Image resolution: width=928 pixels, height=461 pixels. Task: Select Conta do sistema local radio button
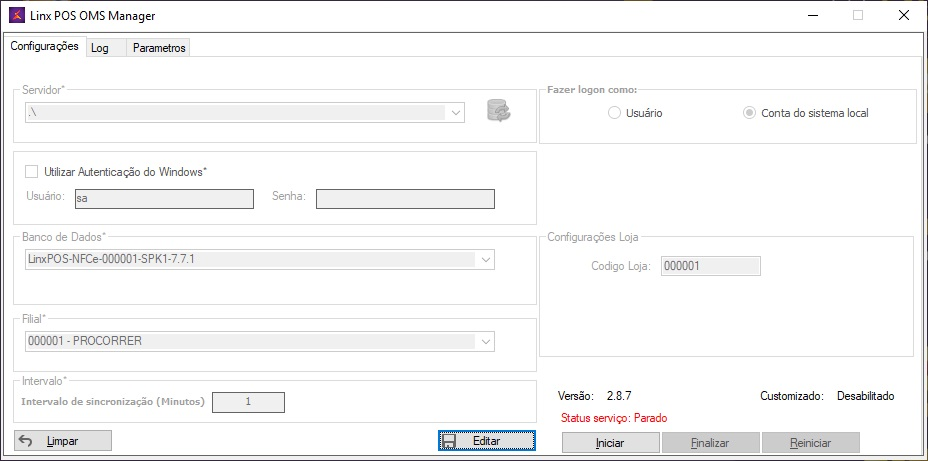pyautogui.click(x=749, y=113)
